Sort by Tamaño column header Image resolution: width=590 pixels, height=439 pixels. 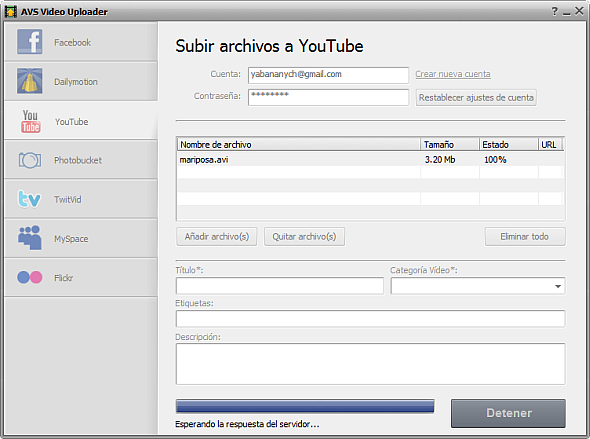coord(450,144)
